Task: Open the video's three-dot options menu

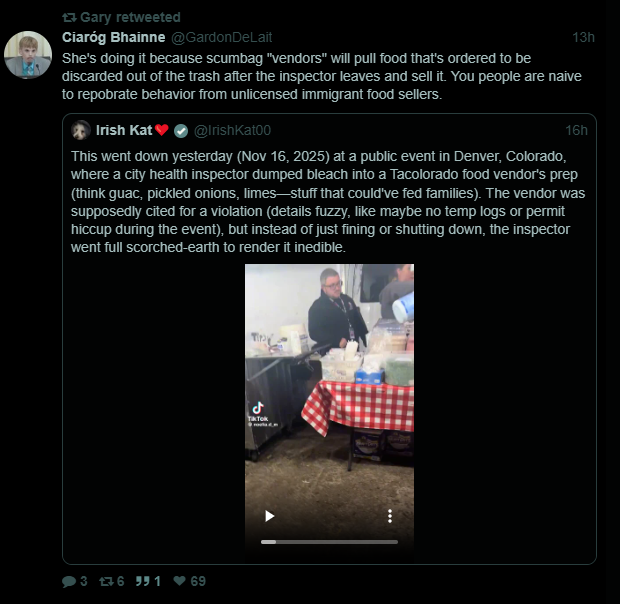Action: 390,516
